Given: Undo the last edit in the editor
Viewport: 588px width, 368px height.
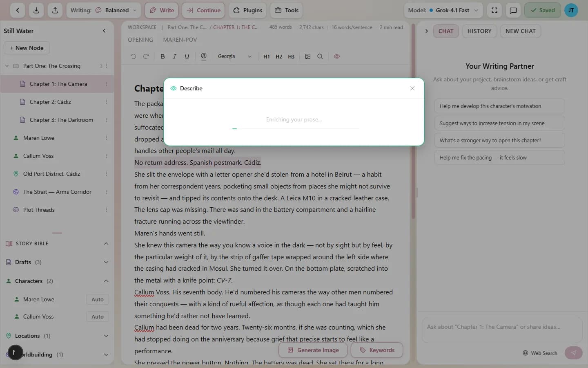Looking at the screenshot, I should click(x=133, y=56).
